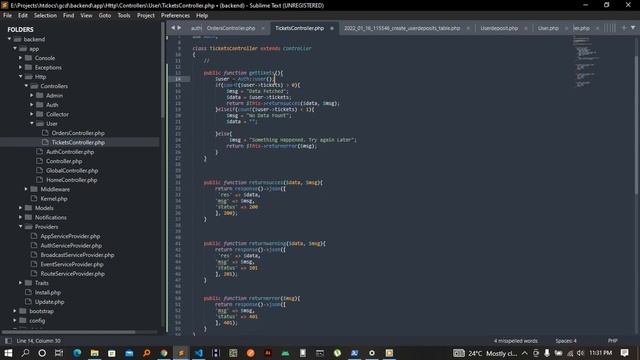Expand the Notifications folder

tap(20, 218)
